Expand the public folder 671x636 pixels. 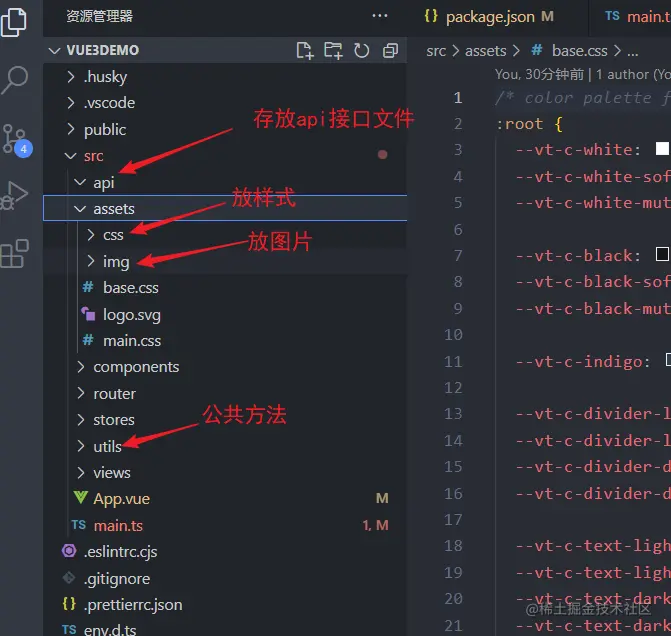click(71, 129)
